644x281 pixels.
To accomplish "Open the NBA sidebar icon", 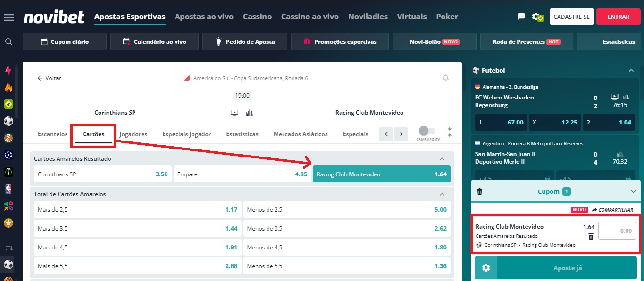I will (x=8, y=189).
